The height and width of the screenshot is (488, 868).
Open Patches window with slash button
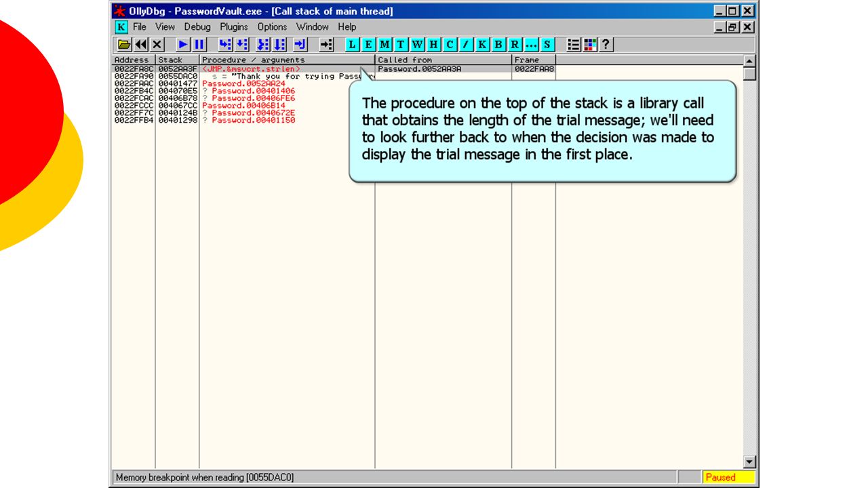(467, 45)
